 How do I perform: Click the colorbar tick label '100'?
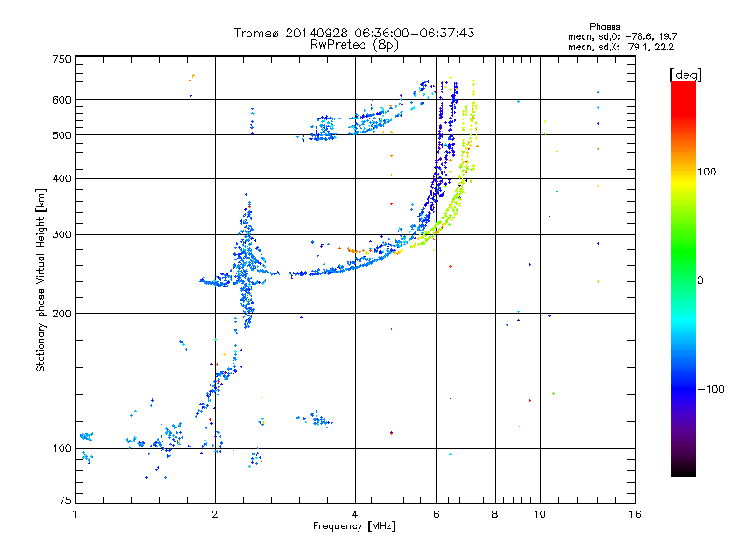(707, 172)
